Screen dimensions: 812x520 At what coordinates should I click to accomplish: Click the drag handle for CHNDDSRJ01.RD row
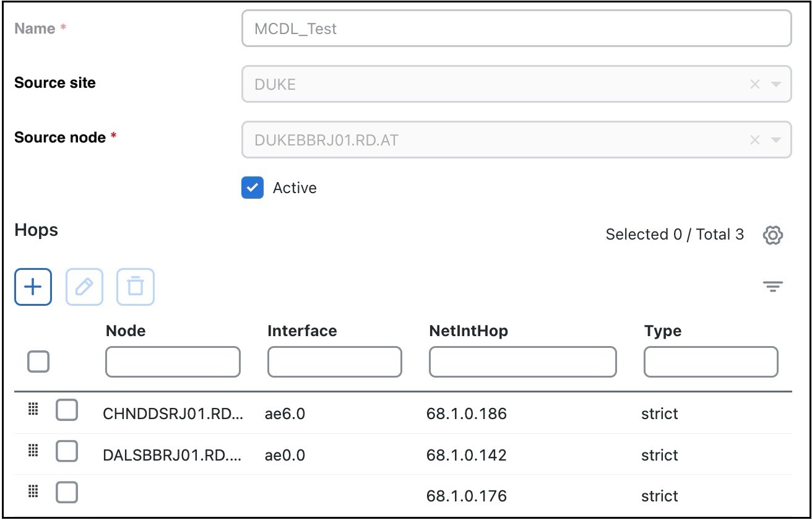click(x=33, y=409)
